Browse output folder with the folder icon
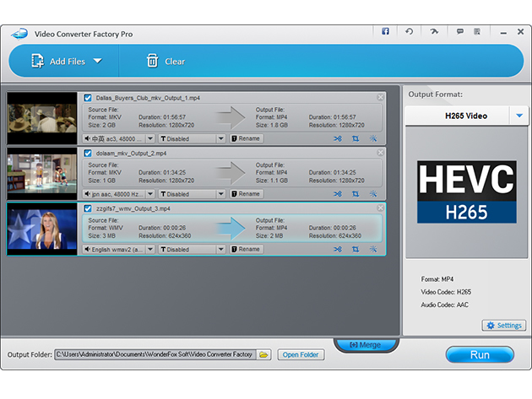This screenshot has width=532, height=399. pyautogui.click(x=263, y=354)
